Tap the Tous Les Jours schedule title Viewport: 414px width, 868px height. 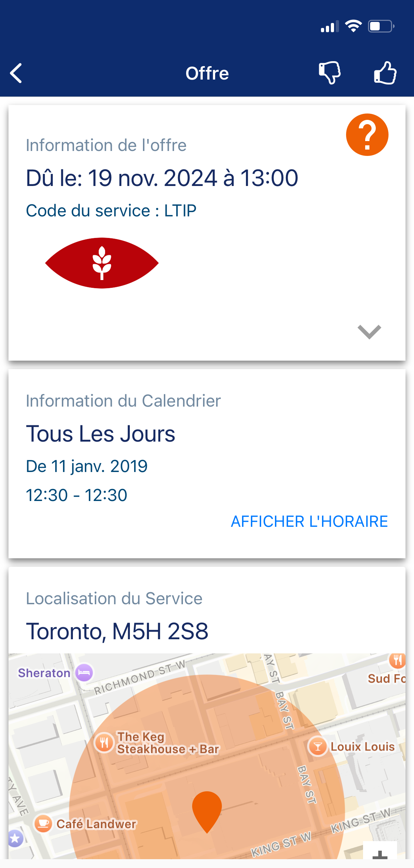[x=100, y=434]
